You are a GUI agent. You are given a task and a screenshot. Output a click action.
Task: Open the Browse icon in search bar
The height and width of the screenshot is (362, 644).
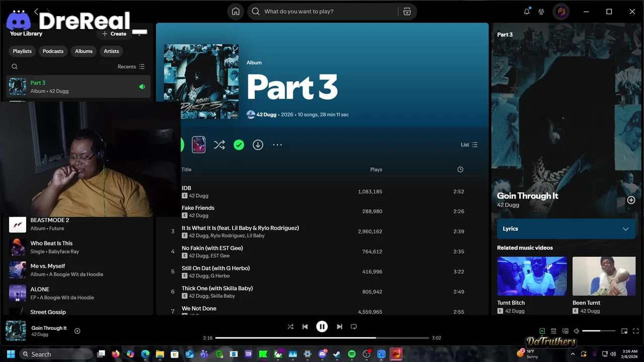(407, 12)
